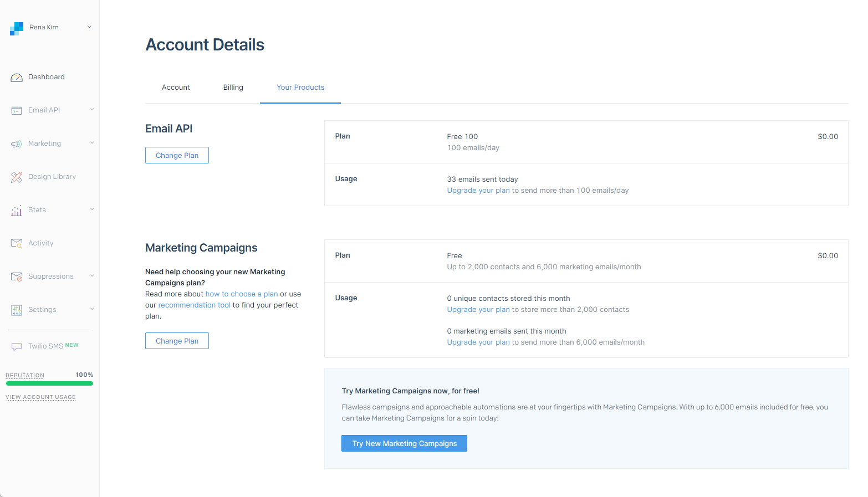Expand the Settings menu chevron
Image resolution: width=868 pixels, height=497 pixels.
tap(92, 309)
